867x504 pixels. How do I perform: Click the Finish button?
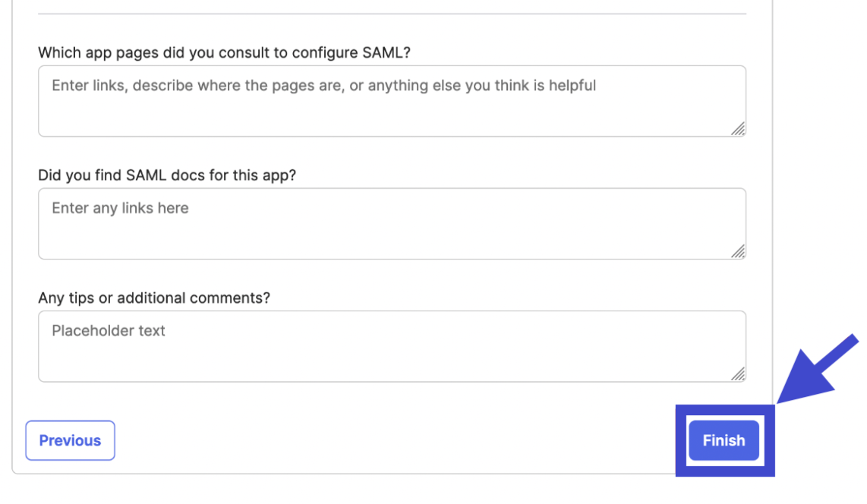[724, 441]
